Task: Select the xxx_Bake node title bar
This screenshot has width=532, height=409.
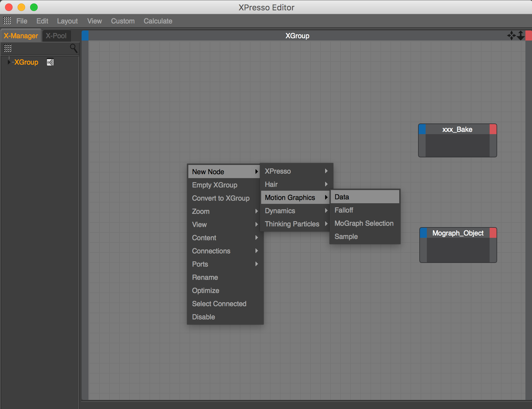Action: pos(457,129)
